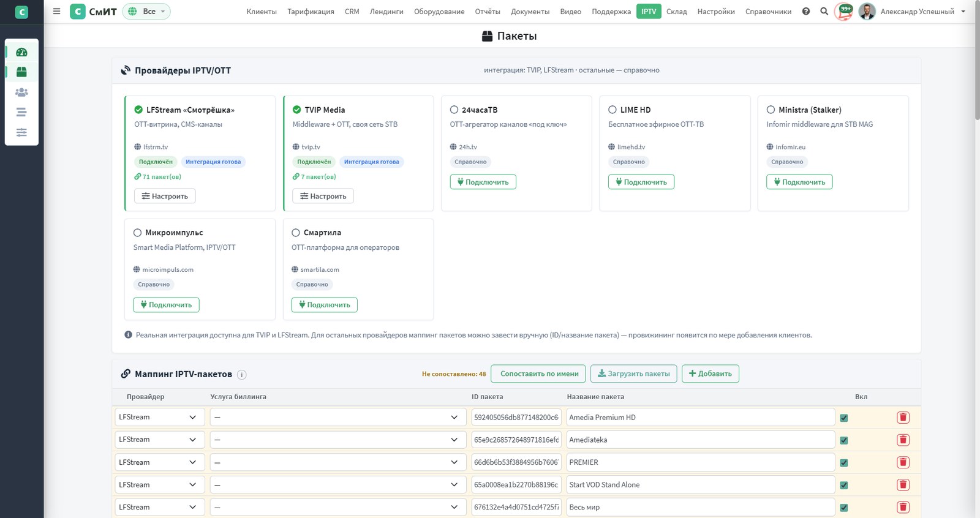Click the info icon beside Маппинг IPTV-пакетов
The width and height of the screenshot is (980, 518).
pyautogui.click(x=242, y=375)
